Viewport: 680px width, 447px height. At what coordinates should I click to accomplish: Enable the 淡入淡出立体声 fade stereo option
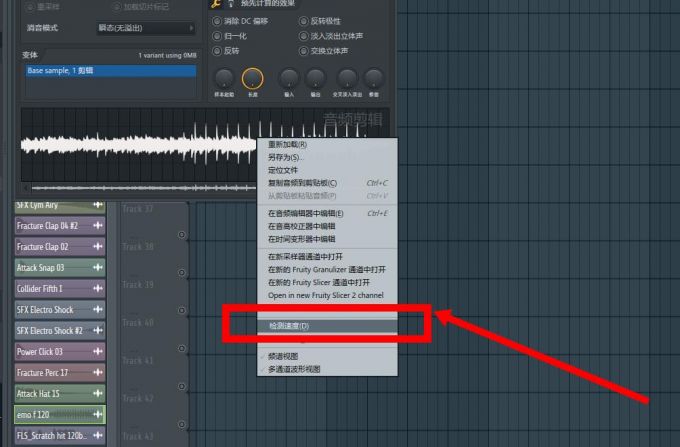coord(304,36)
